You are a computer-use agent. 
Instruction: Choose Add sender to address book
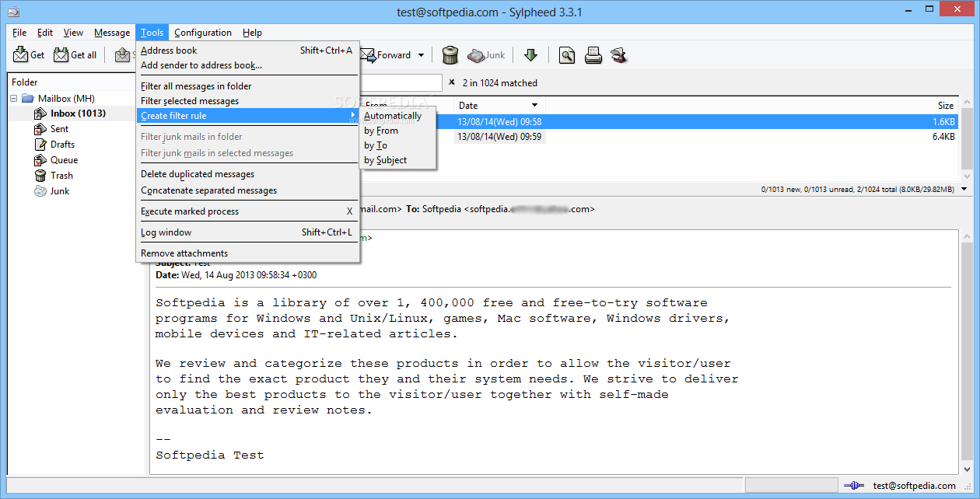tap(247, 65)
